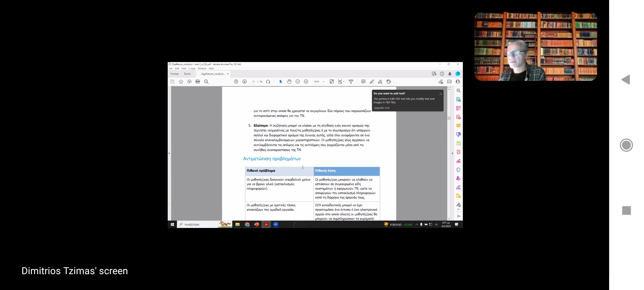
Task: Go to next page arrow
Action: 244,82
